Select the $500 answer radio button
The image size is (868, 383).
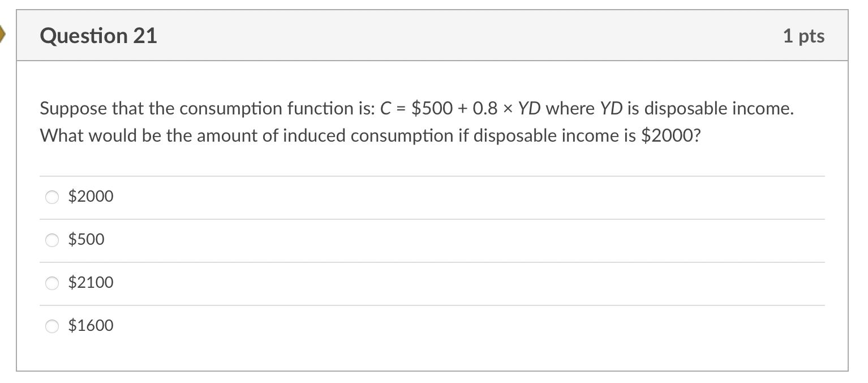coord(51,240)
